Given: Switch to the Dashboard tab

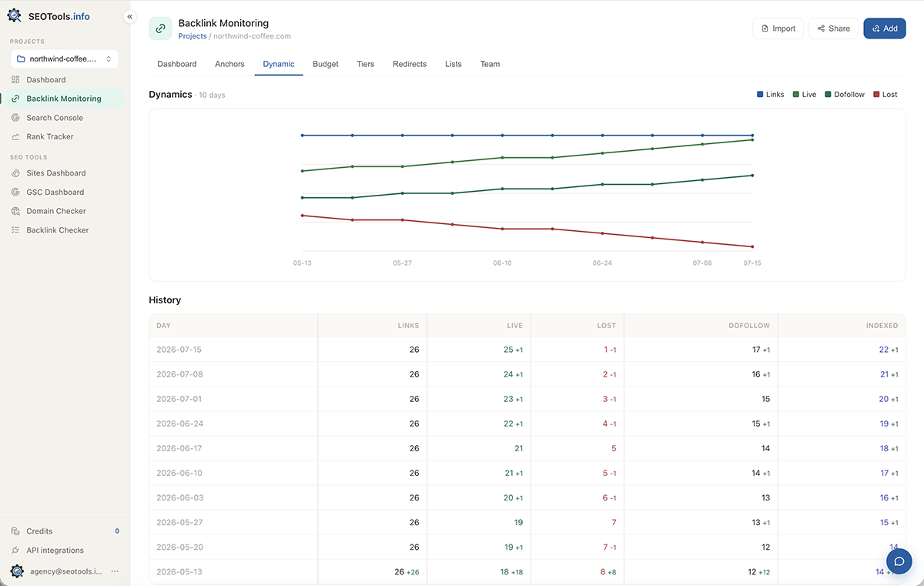Looking at the screenshot, I should pyautogui.click(x=177, y=64).
